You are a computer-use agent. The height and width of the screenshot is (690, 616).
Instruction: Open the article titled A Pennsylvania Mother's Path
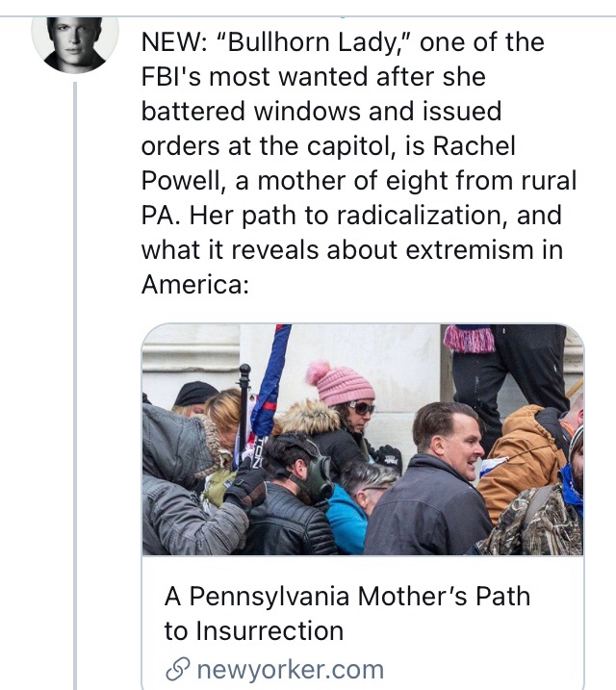click(346, 596)
